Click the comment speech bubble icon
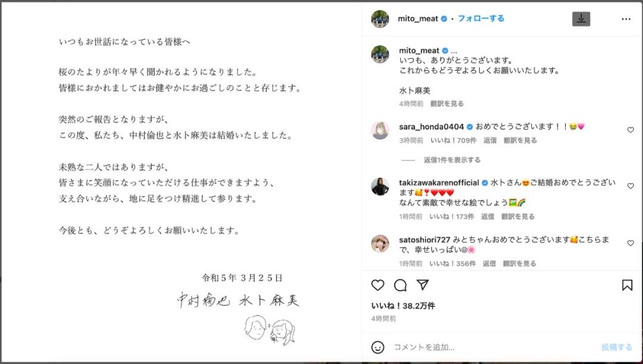This screenshot has width=643, height=364. click(400, 285)
